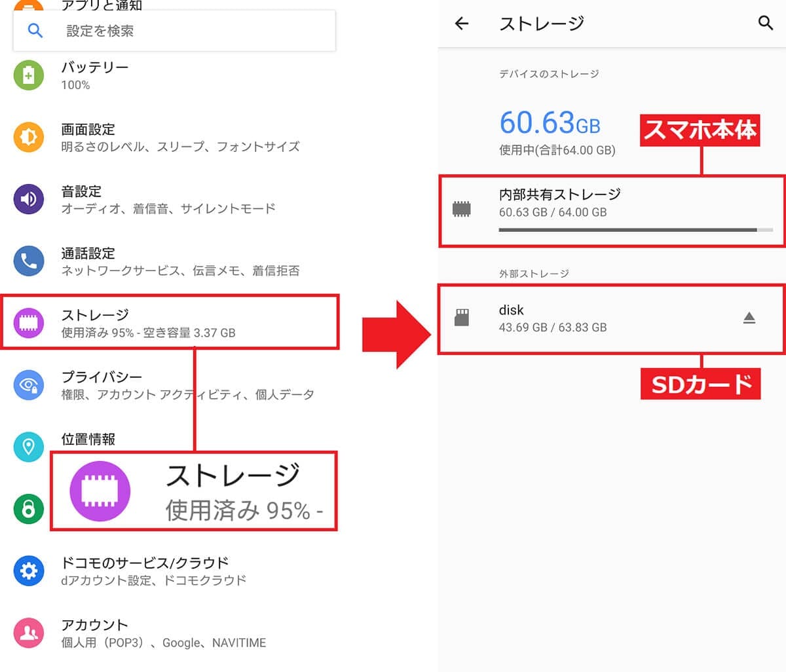Open ドコモのサービス/クラウド row
Viewport: 786px width, 672px height.
[x=170, y=571]
